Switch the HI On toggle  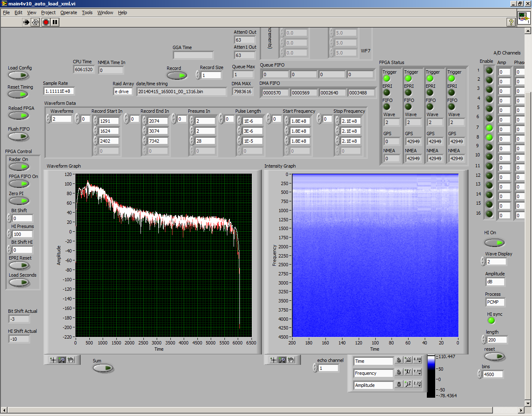[494, 243]
